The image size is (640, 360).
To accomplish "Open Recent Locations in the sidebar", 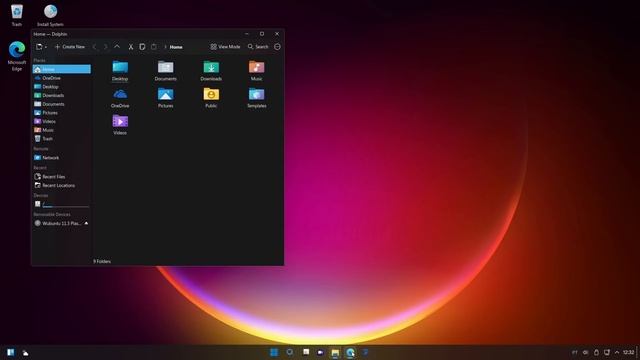I will [62, 185].
